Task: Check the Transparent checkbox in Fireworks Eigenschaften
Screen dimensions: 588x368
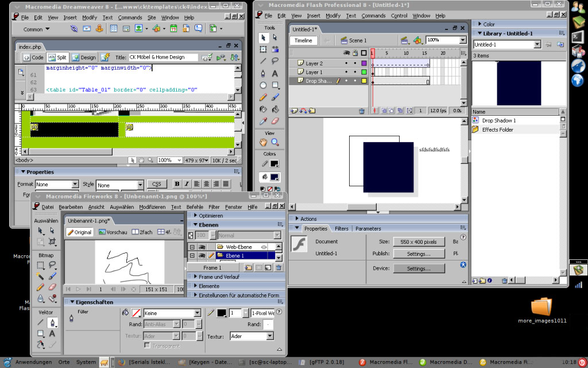Action: click(x=148, y=346)
